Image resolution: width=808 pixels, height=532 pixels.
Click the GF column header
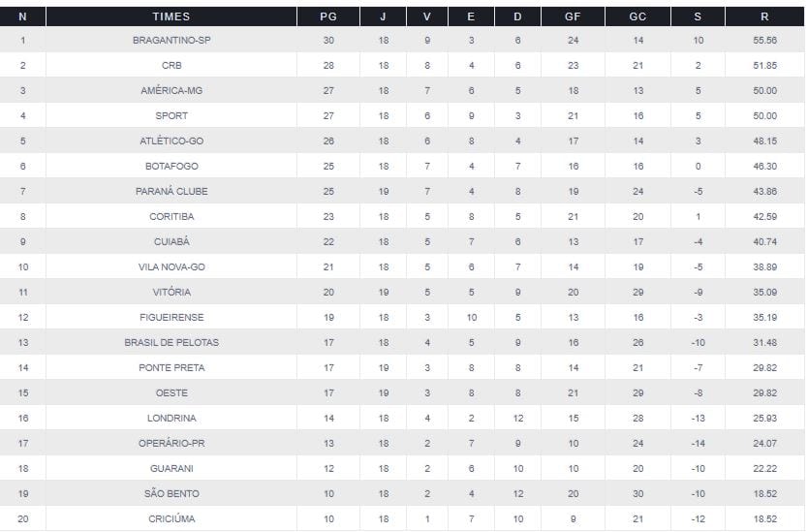click(574, 16)
